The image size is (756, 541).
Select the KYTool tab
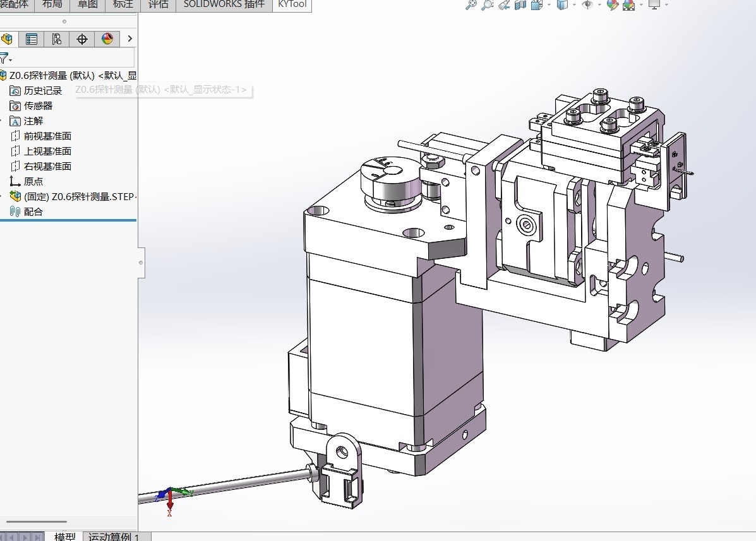292,5
